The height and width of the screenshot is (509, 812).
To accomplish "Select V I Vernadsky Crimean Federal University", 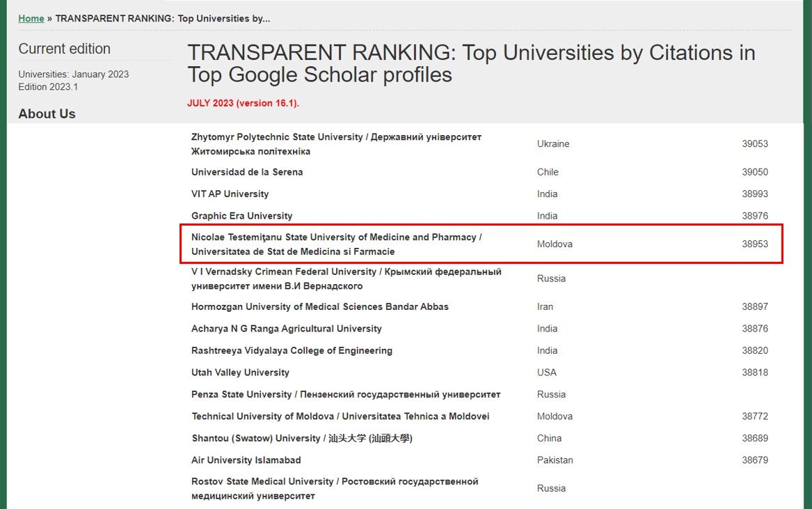I will pos(346,279).
